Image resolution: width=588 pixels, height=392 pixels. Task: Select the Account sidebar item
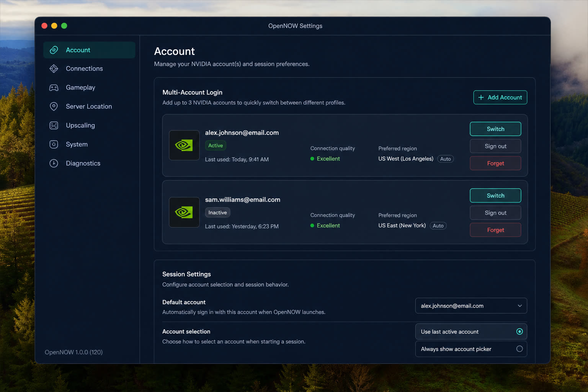(x=89, y=50)
